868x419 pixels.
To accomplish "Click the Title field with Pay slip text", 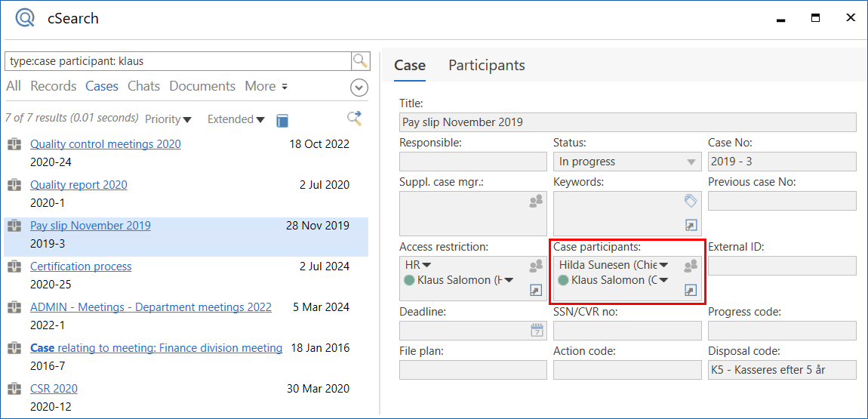I will point(627,122).
